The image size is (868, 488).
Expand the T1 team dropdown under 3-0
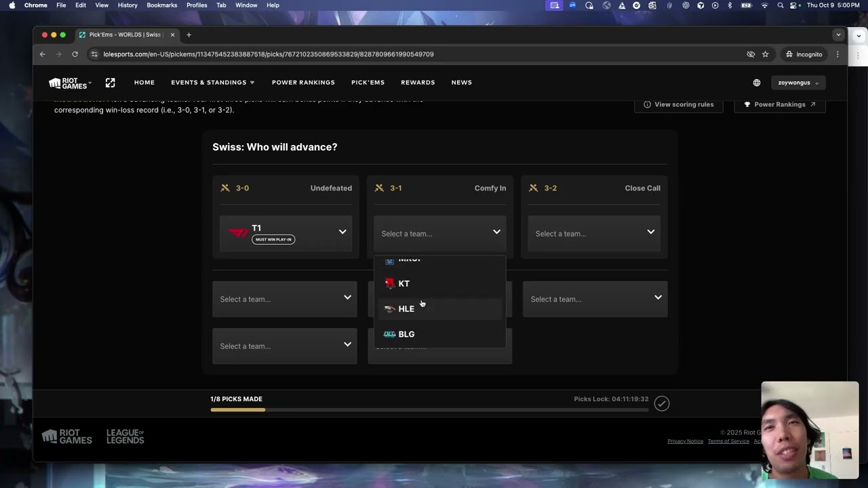point(285,233)
